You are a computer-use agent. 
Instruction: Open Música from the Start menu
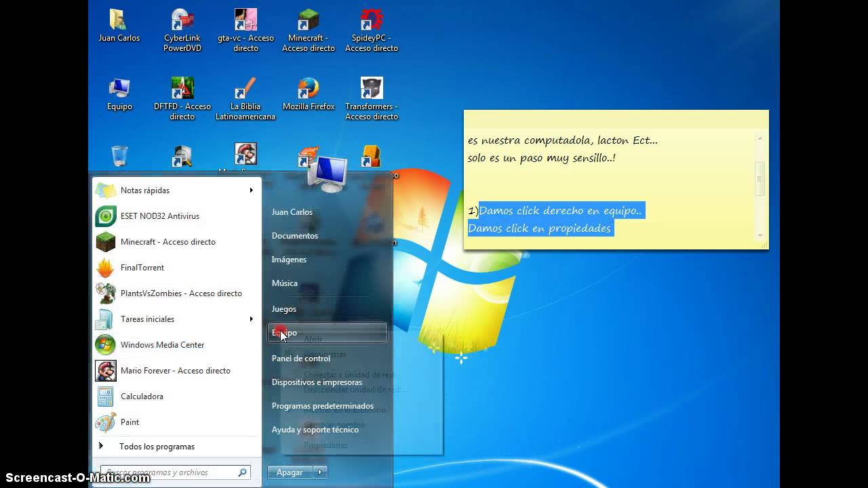tap(285, 283)
